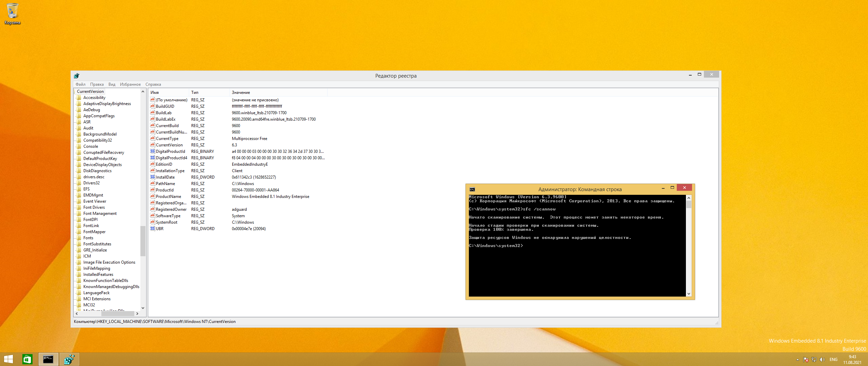Open the Справка menu
Viewport: 868px width, 366px height.
(153, 84)
